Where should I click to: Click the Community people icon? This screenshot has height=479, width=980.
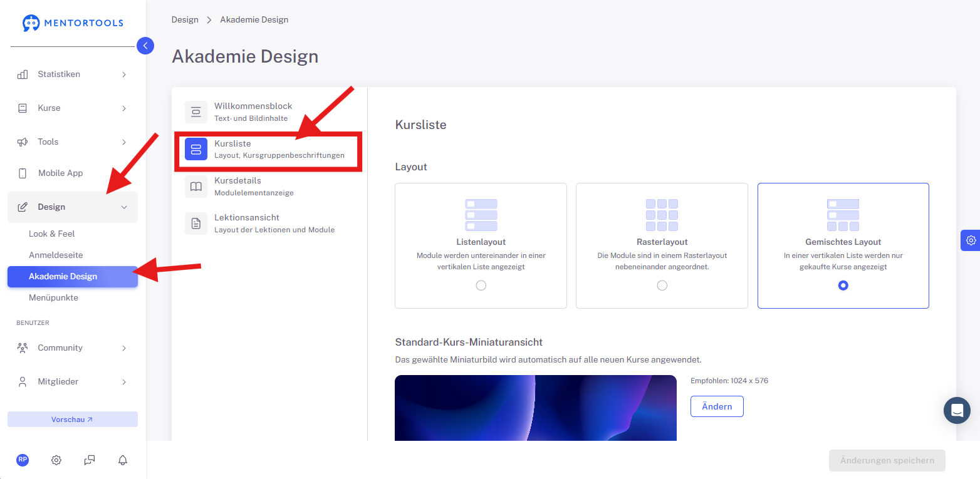[x=23, y=348]
